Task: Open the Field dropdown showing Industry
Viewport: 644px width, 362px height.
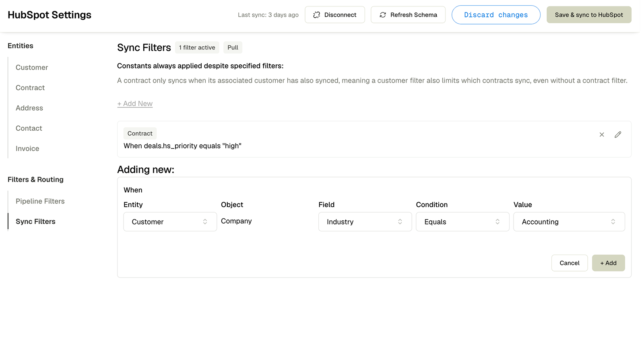Action: (x=365, y=222)
